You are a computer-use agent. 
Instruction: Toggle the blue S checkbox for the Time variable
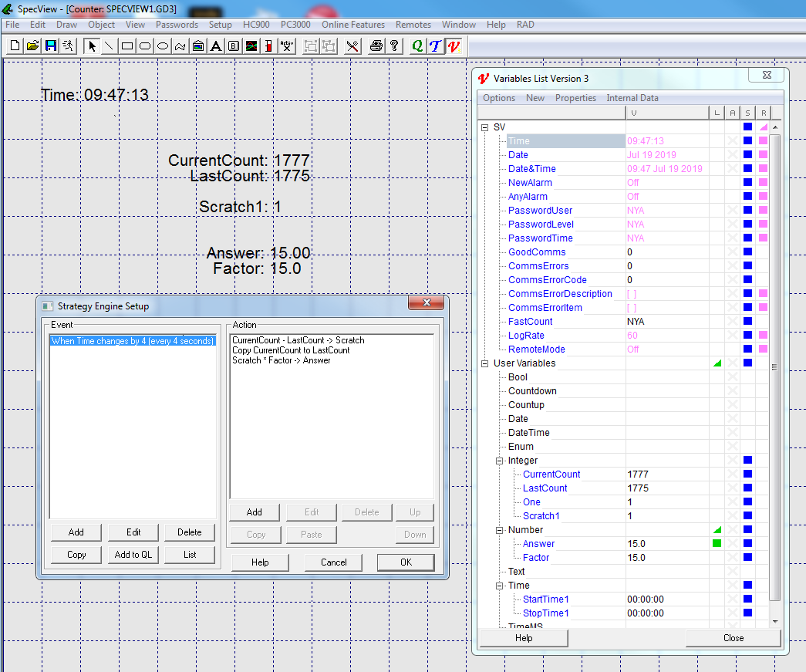[747, 140]
